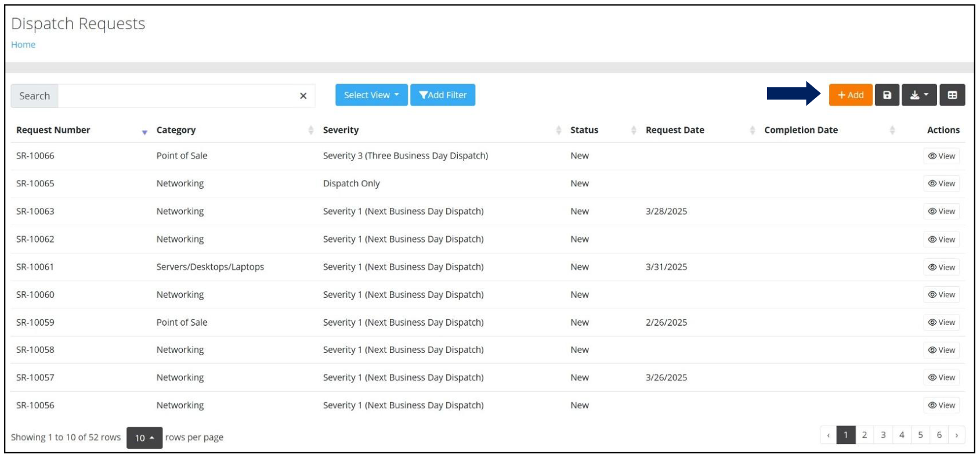This screenshot has width=980, height=458.
Task: Go to page 4
Action: click(902, 435)
